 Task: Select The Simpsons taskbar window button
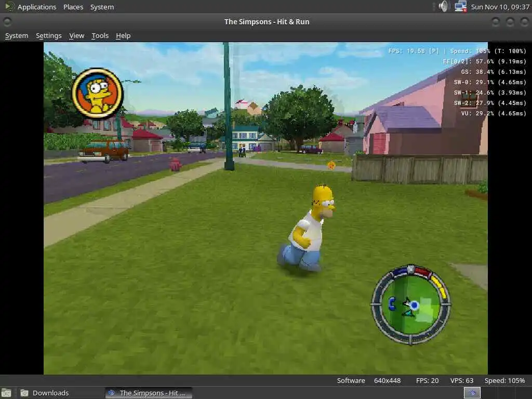pyautogui.click(x=148, y=393)
